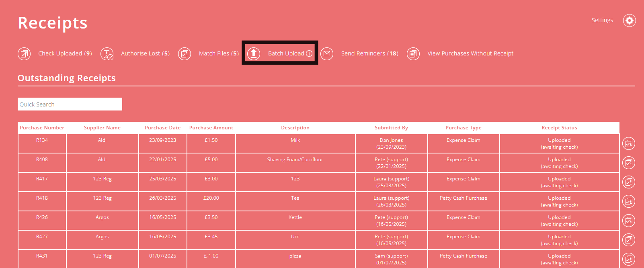Click the Match Files icon
The image size is (644, 268).
click(185, 53)
